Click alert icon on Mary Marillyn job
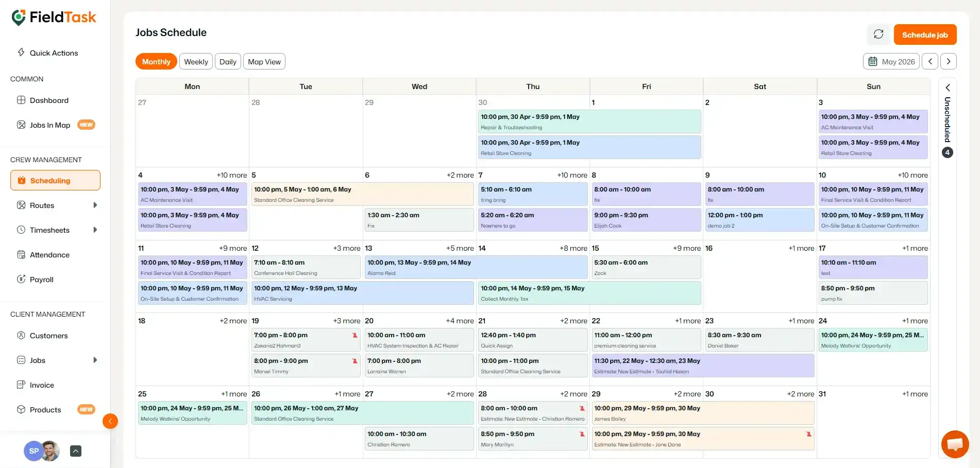 582,434
